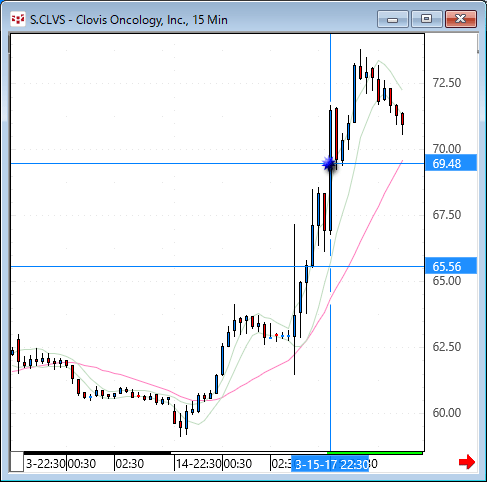487x482 pixels.
Task: Click the title text S.CLVS - Clovis Oncology
Action: click(x=129, y=20)
